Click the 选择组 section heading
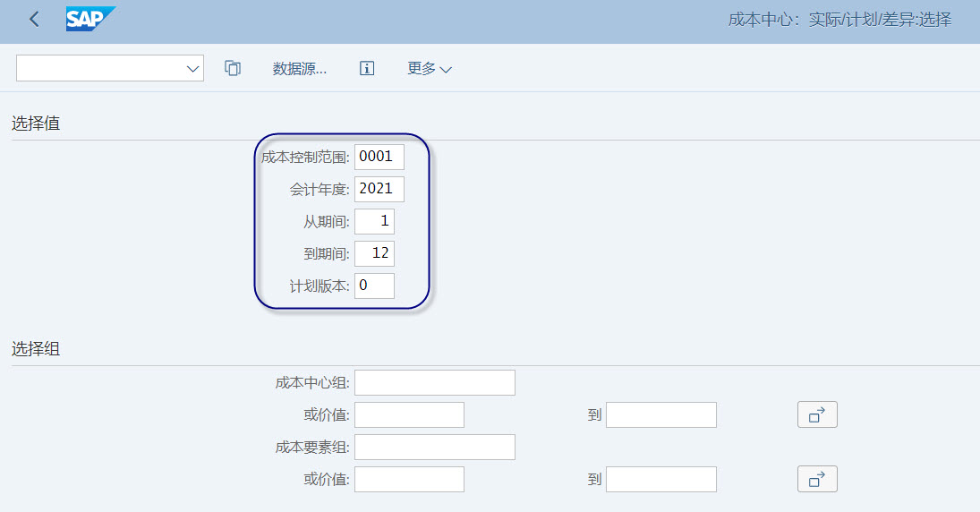The image size is (980, 512). (36, 349)
